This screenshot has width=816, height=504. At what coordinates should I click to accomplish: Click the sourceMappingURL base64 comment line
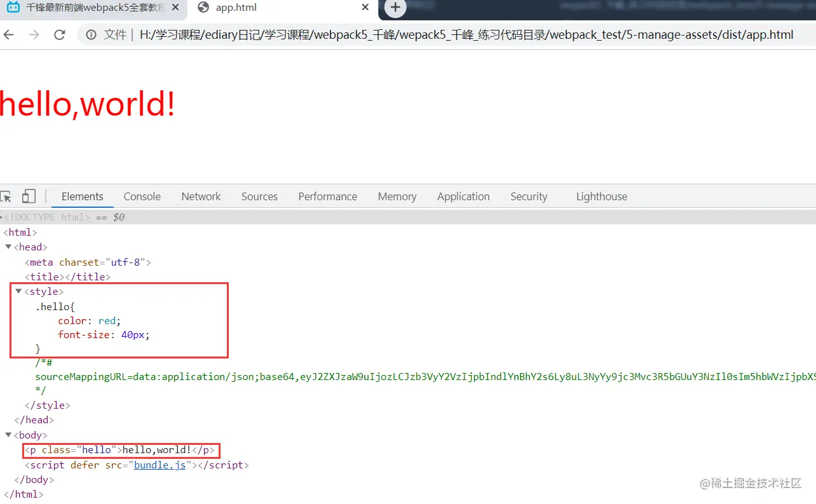[425, 376]
